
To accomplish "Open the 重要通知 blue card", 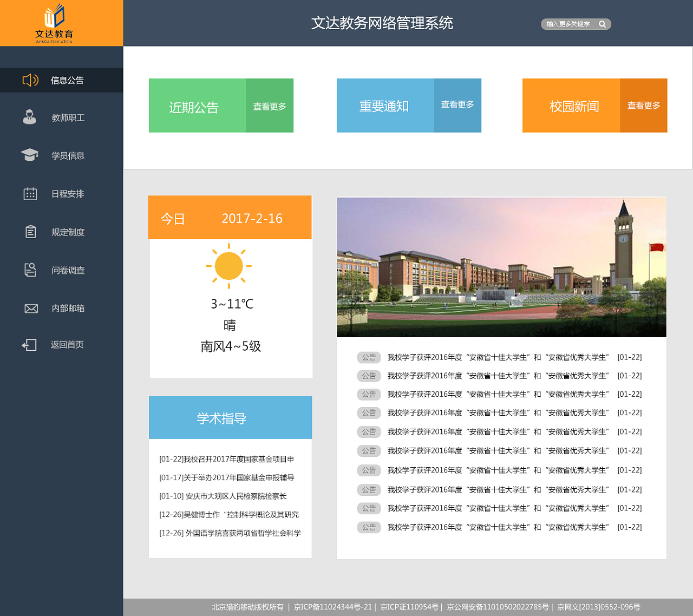I will [x=385, y=106].
